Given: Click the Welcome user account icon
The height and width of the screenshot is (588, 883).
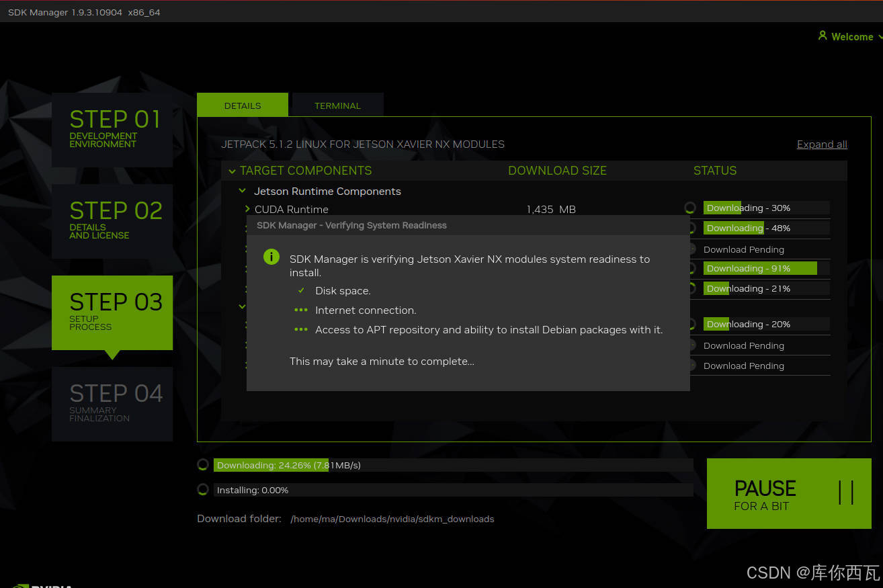Looking at the screenshot, I should (823, 36).
